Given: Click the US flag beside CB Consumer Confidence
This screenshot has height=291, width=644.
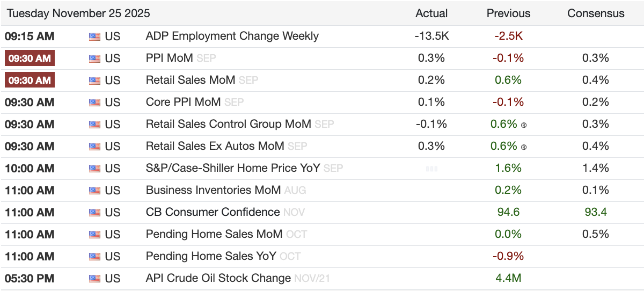Looking at the screenshot, I should (x=94, y=213).
